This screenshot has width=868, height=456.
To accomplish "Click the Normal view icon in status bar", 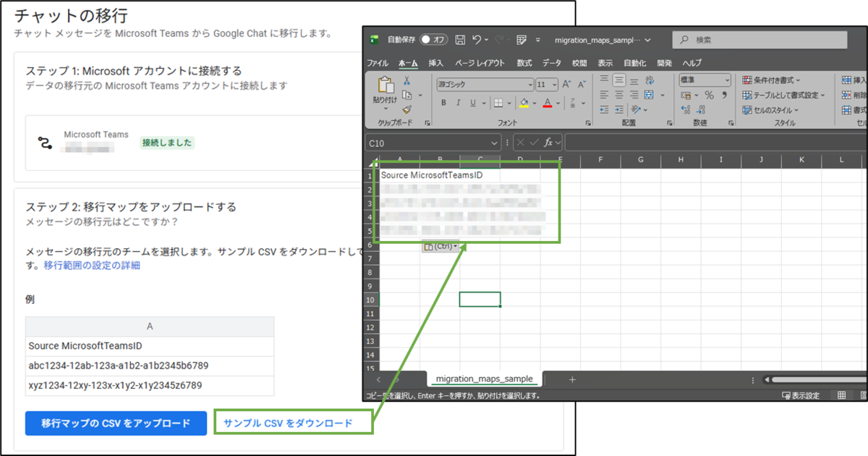I will pyautogui.click(x=841, y=395).
